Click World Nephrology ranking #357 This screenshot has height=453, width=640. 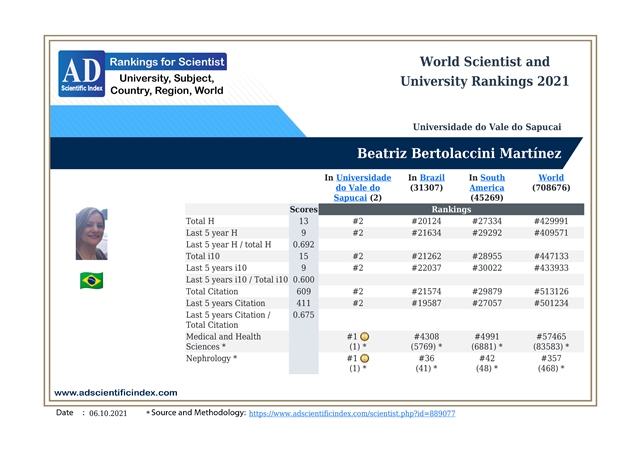pos(551,358)
